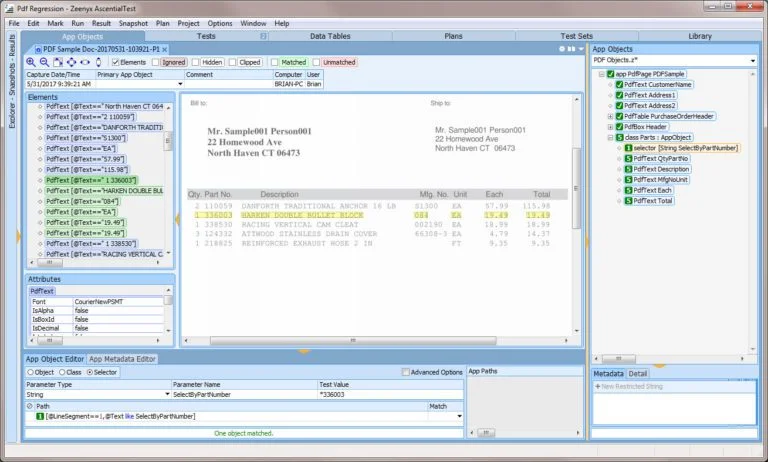
Task: Click the selector node's numbered icon
Action: (x=628, y=148)
